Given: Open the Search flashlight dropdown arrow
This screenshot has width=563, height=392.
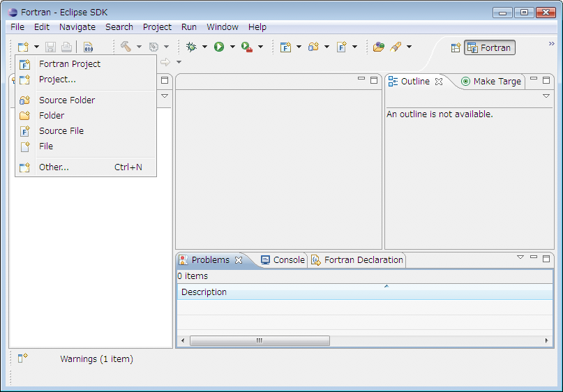Looking at the screenshot, I should click(x=409, y=47).
